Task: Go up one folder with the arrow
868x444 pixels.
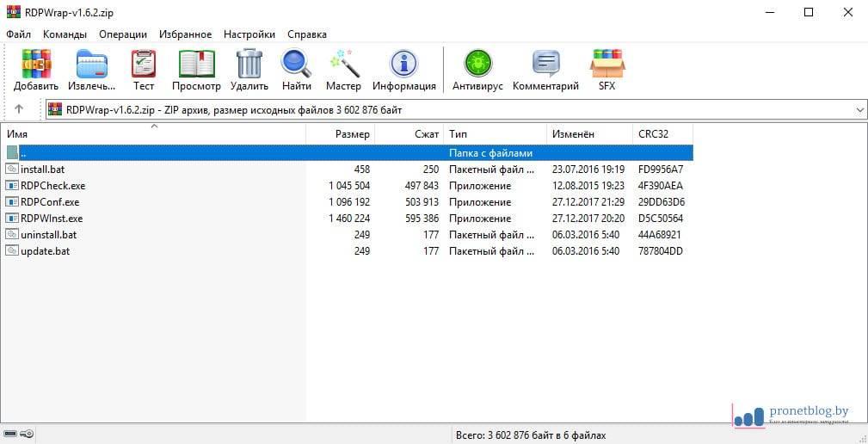Action: pos(19,109)
